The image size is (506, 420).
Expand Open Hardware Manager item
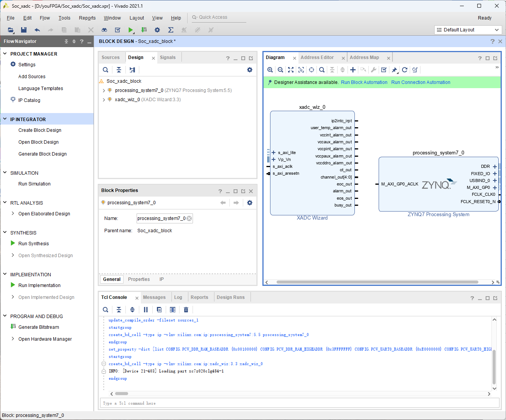(13, 339)
